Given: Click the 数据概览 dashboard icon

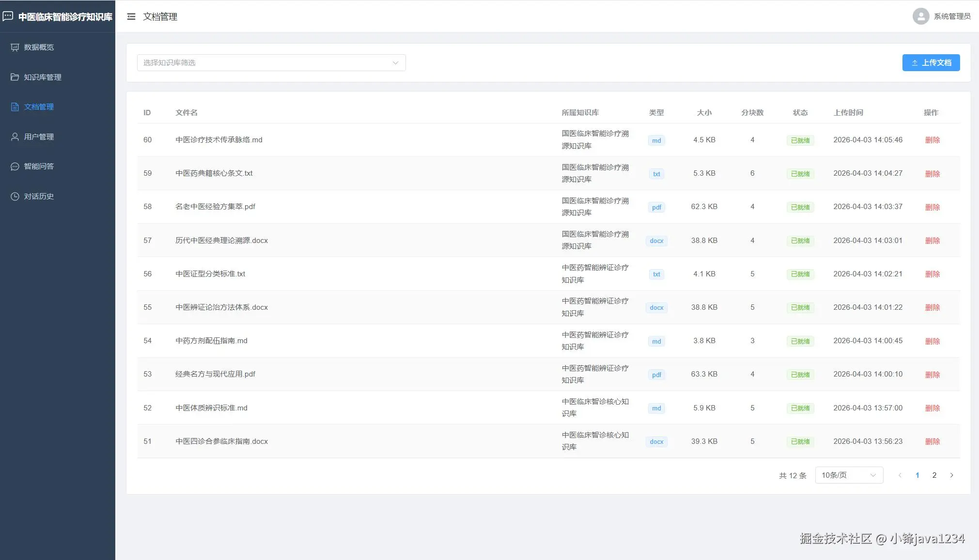Looking at the screenshot, I should [x=15, y=47].
